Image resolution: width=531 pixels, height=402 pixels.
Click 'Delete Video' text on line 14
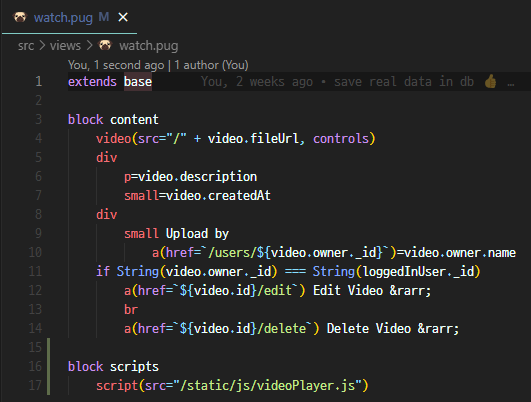point(369,328)
